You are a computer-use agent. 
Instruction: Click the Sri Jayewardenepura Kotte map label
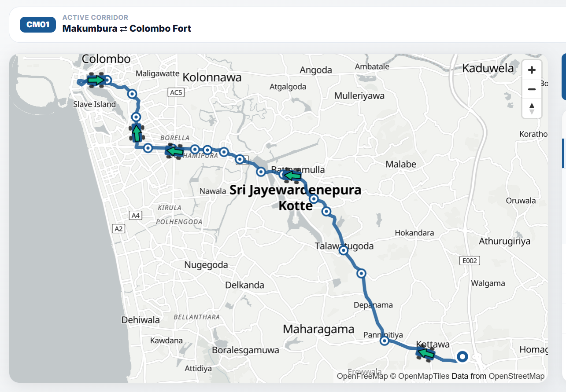(296, 198)
